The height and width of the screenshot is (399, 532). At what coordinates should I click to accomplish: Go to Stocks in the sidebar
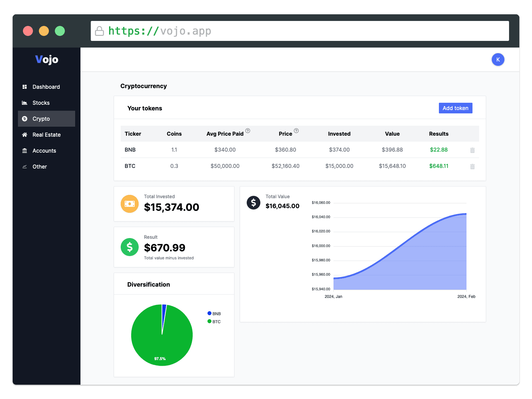41,103
